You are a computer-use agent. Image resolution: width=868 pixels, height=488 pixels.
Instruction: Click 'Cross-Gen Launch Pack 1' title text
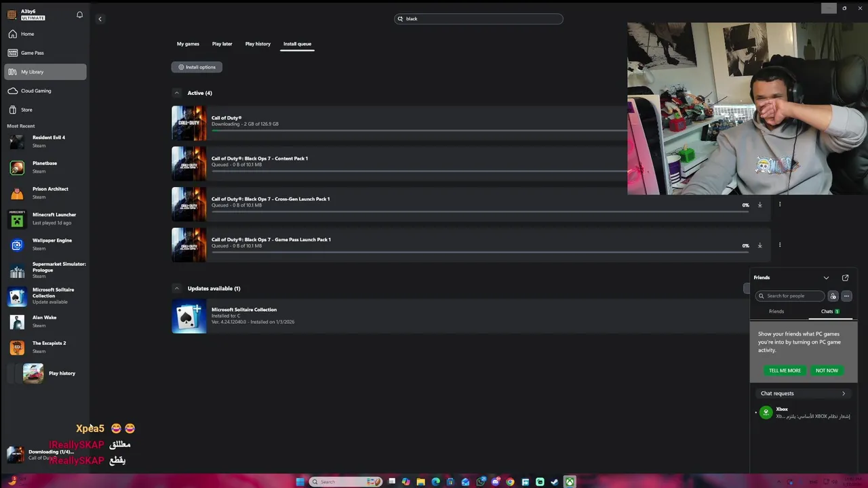(271, 199)
